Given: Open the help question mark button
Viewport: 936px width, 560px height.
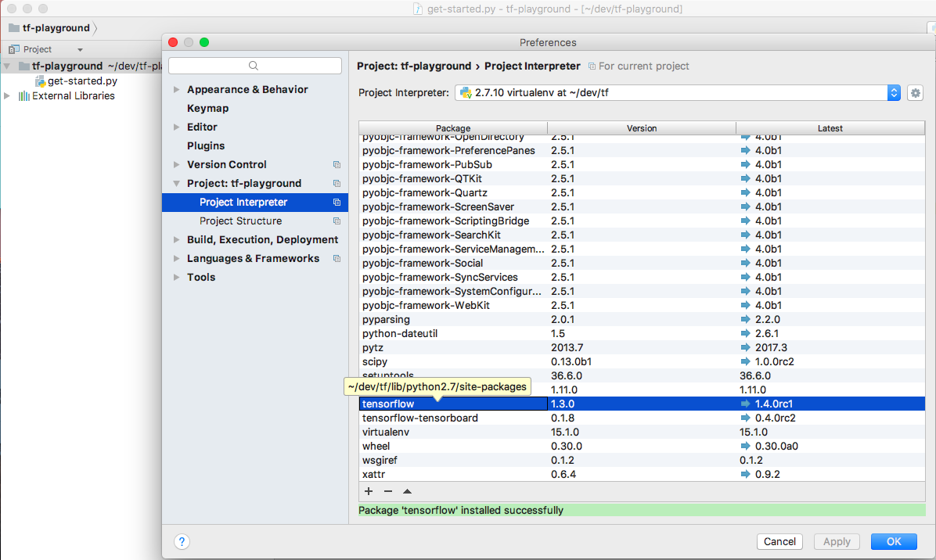Looking at the screenshot, I should click(x=182, y=541).
